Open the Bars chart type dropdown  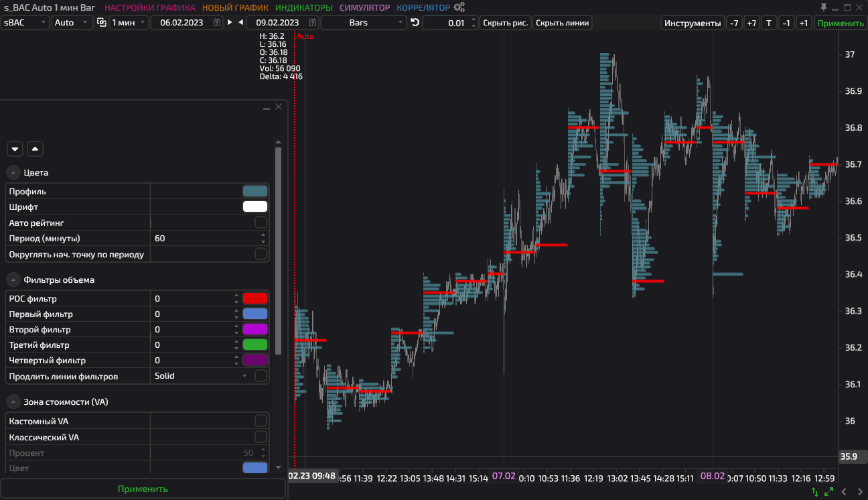(x=364, y=22)
